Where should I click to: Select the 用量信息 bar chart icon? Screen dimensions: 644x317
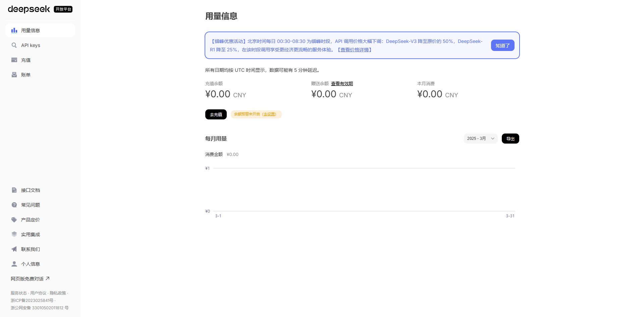[14, 30]
